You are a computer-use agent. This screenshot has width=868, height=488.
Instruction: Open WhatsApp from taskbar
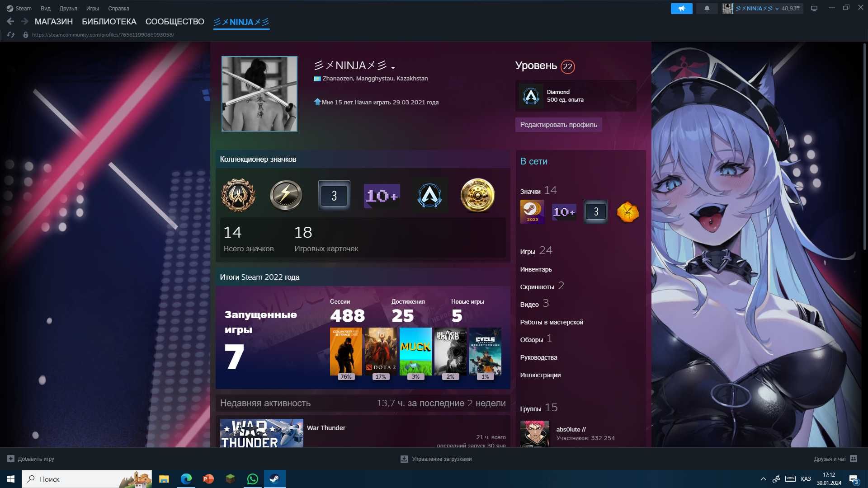(253, 479)
